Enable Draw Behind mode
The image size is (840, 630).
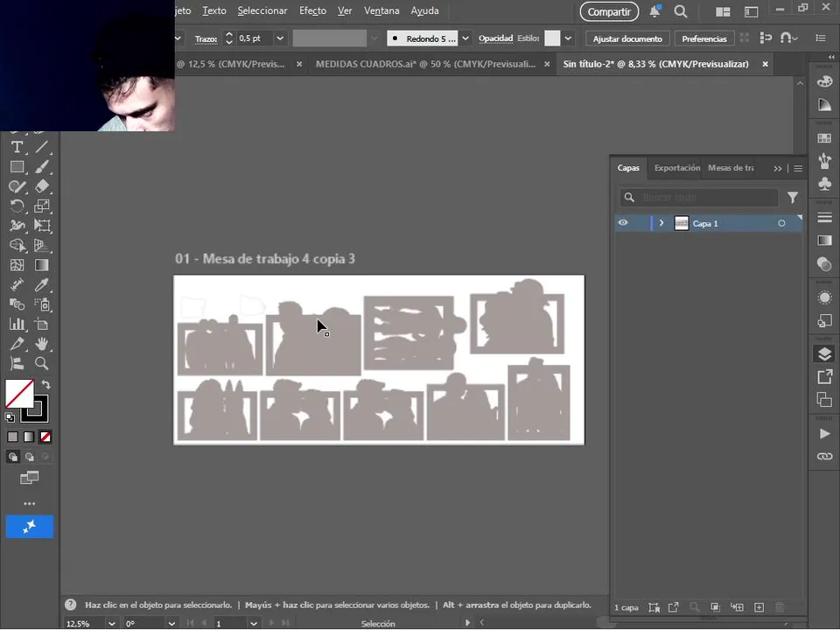coord(29,457)
